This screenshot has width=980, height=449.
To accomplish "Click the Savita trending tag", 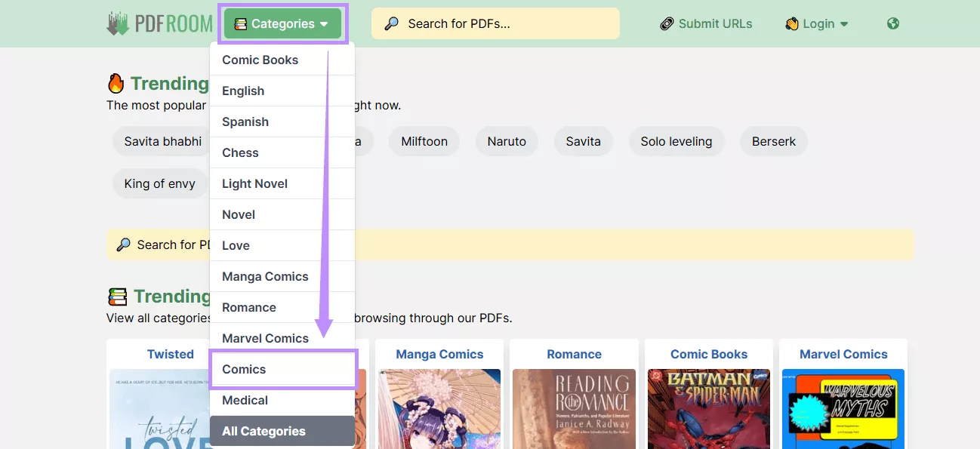I will 584,141.
